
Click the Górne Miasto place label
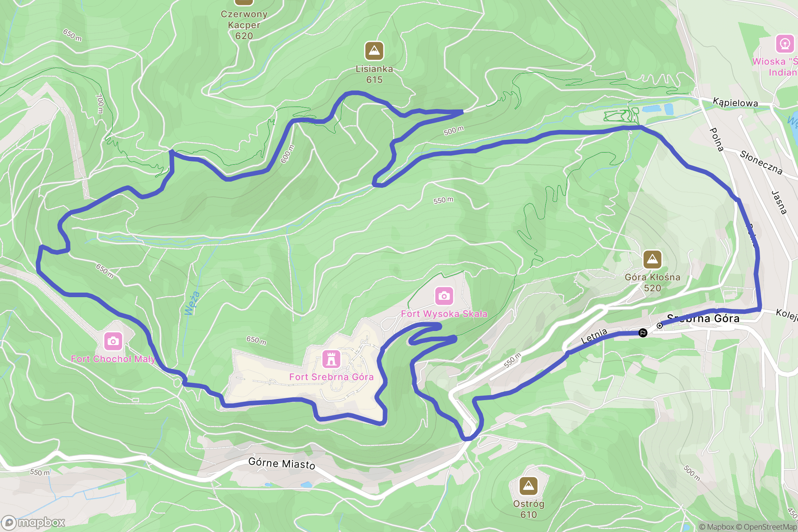coord(282,464)
